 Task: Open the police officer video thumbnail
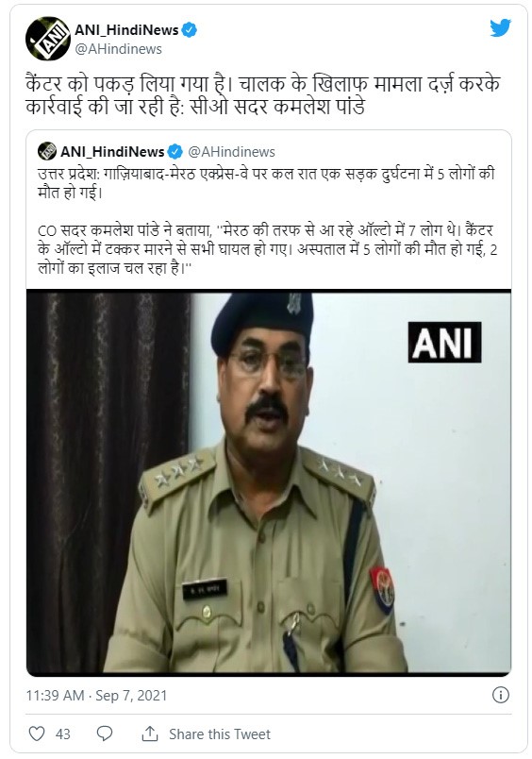pyautogui.click(x=269, y=482)
